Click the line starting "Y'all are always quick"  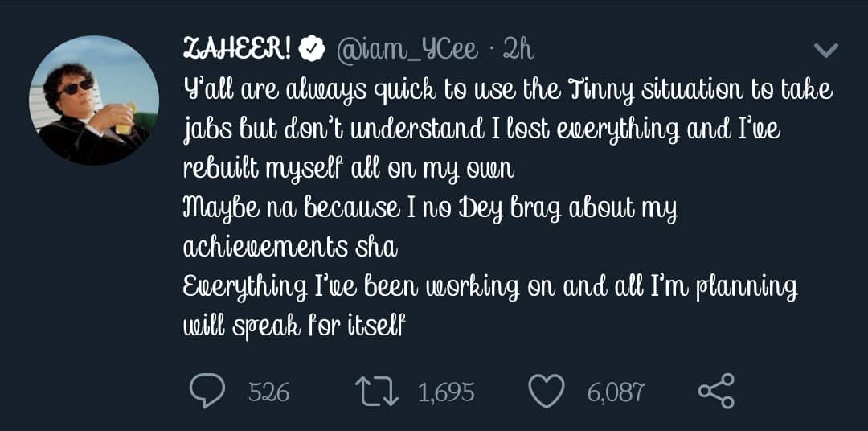tap(508, 90)
